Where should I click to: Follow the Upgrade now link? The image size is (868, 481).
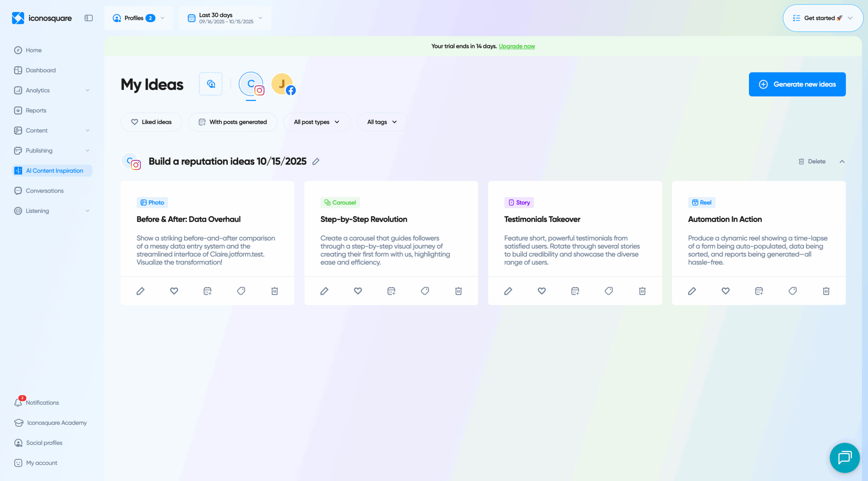[x=517, y=46]
